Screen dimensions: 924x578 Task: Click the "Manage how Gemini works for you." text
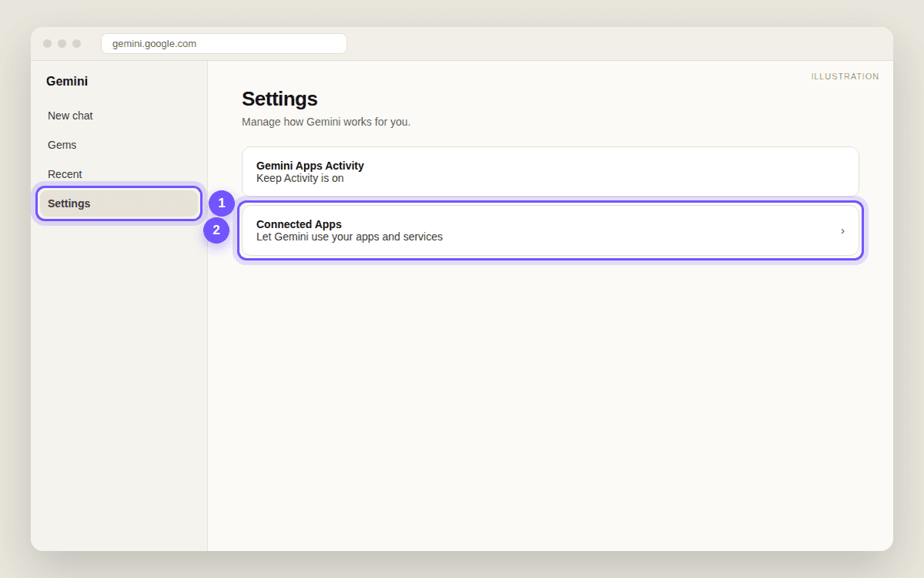point(326,122)
